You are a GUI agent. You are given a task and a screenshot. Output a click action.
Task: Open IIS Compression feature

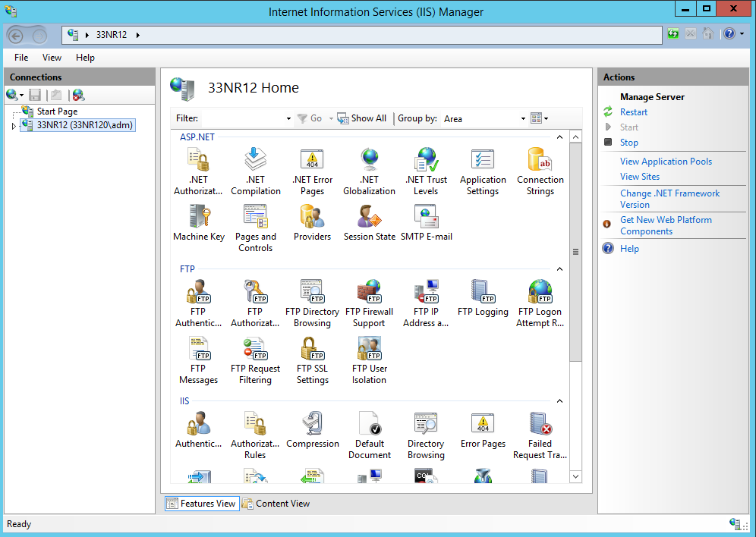point(313,429)
